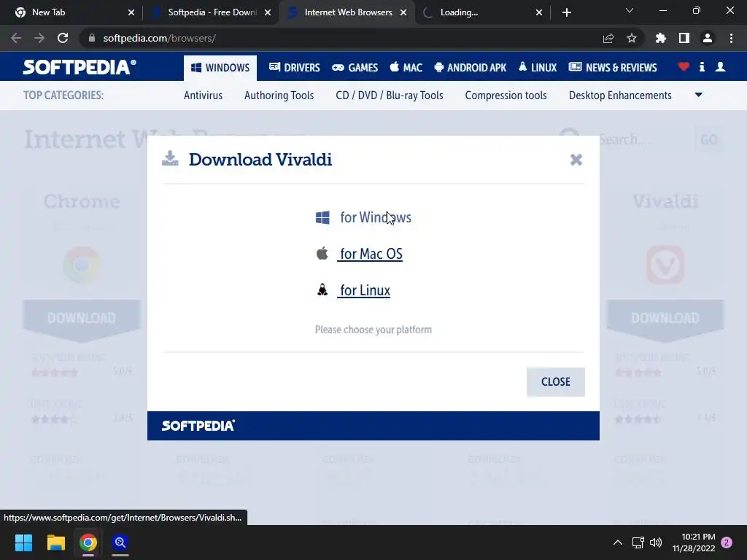Close the New Tab browser tab
This screenshot has width=747, height=560.
click(x=131, y=12)
